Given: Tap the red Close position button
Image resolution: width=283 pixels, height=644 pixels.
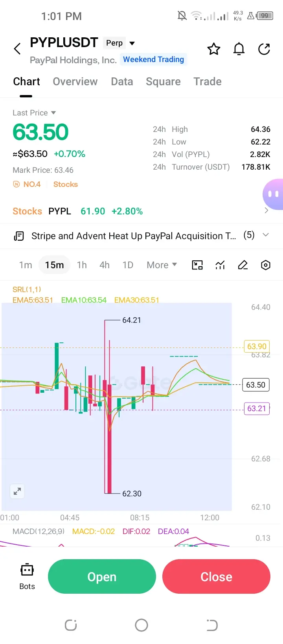Looking at the screenshot, I should coord(216,576).
